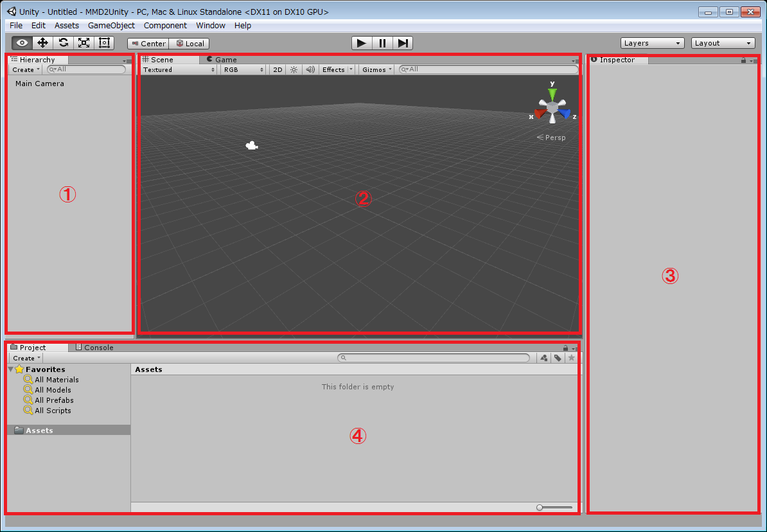
Task: Open the Layers dropdown
Action: click(x=652, y=43)
